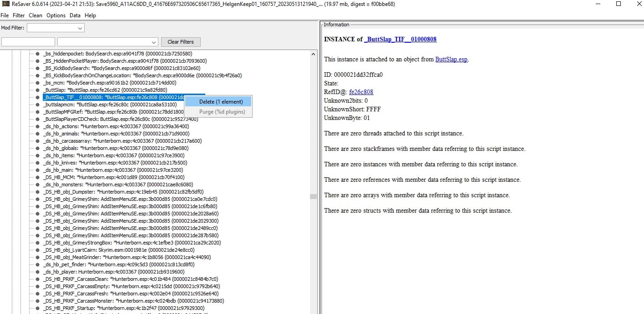Image resolution: width=644 pixels, height=314 pixels.
Task: Click the filter text input field
Action: pos(28,42)
